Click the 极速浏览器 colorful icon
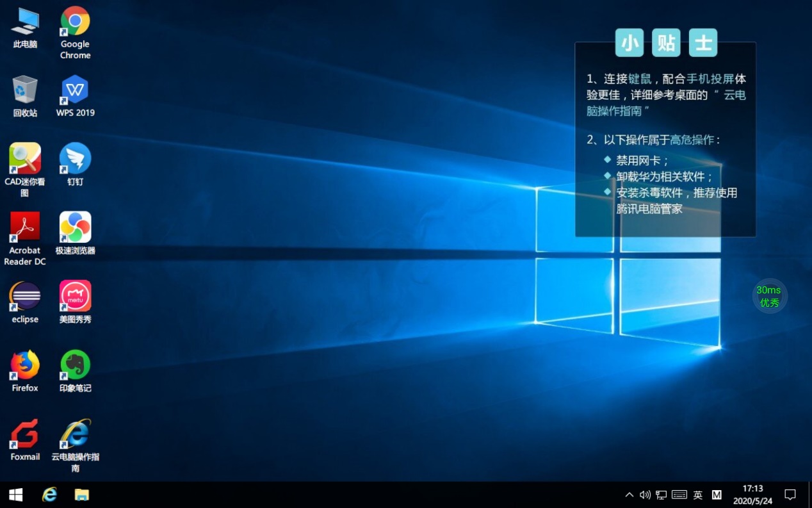The image size is (812, 508). (75, 227)
